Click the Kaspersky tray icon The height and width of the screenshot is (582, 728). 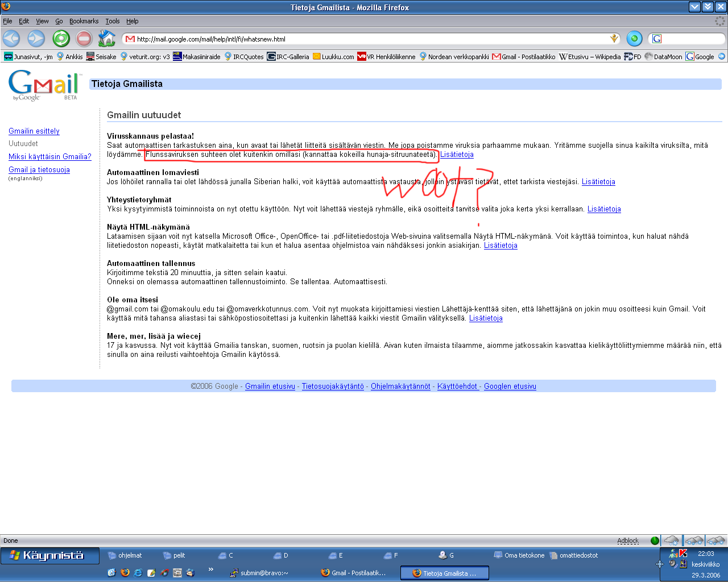point(683,553)
